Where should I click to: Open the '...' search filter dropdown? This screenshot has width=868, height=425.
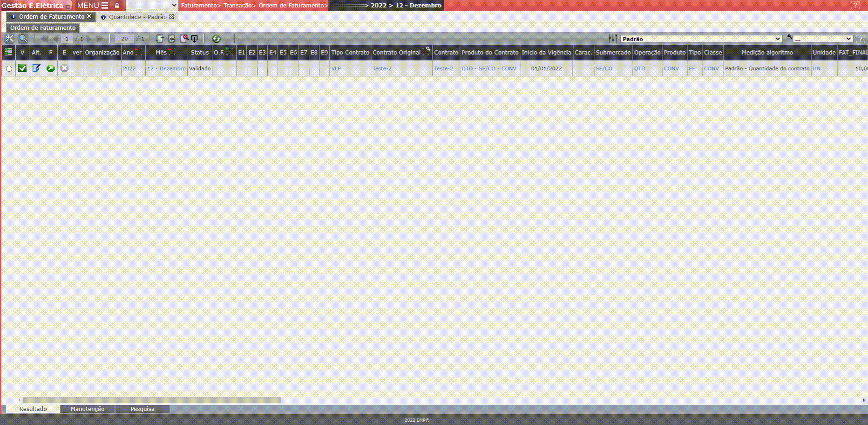coord(823,39)
